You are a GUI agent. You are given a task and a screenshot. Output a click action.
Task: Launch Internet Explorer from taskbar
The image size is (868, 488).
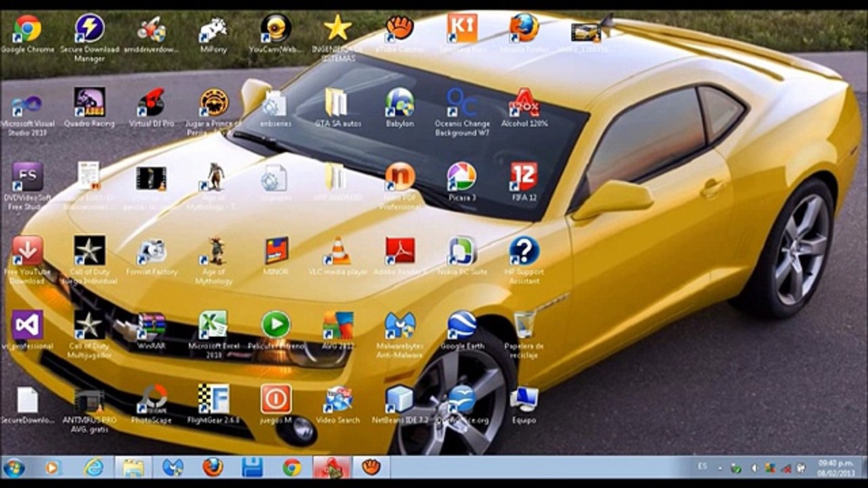pyautogui.click(x=94, y=467)
